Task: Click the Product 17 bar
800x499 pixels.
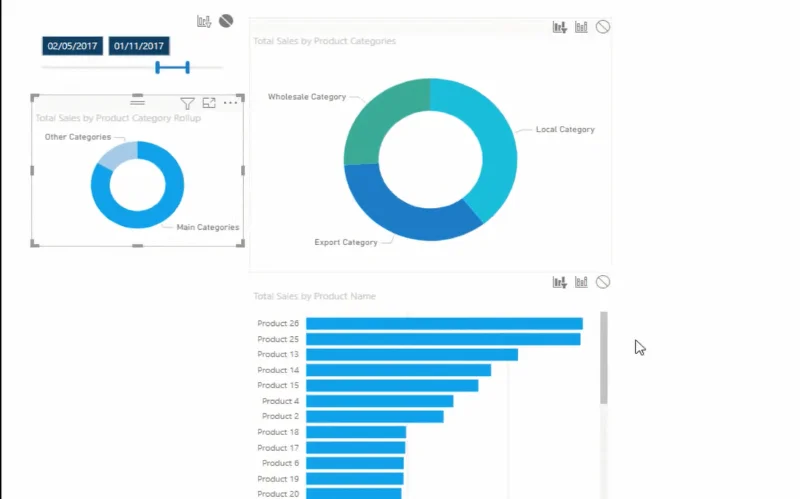Action: coord(356,448)
